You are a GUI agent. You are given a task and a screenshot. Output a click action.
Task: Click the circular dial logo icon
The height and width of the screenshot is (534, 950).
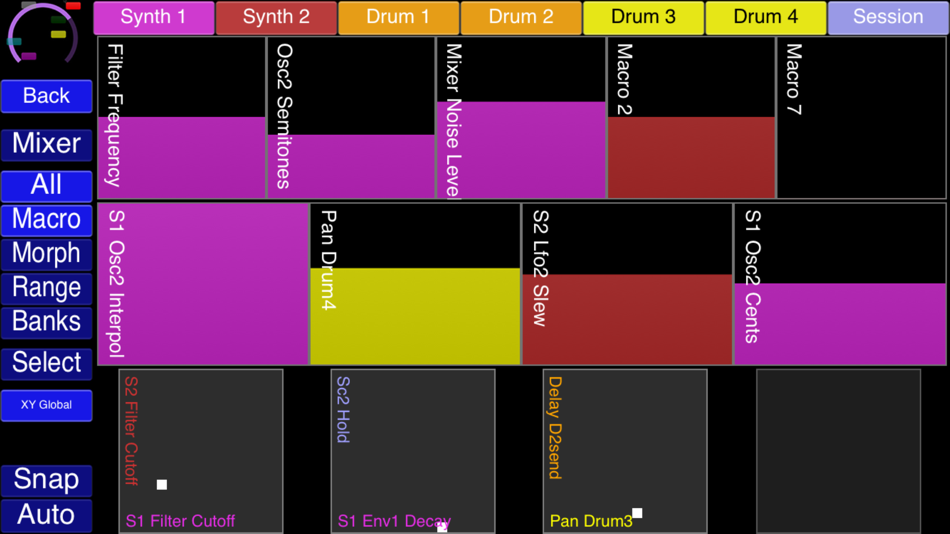click(44, 33)
